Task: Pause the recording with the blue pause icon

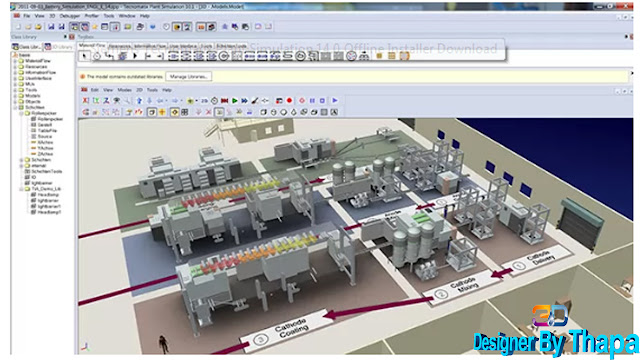Action: pyautogui.click(x=312, y=100)
